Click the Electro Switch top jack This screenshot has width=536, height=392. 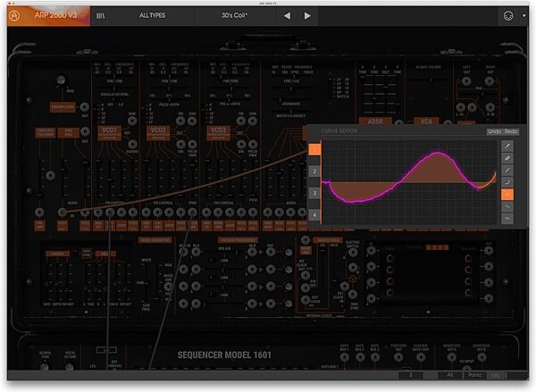[x=353, y=253]
